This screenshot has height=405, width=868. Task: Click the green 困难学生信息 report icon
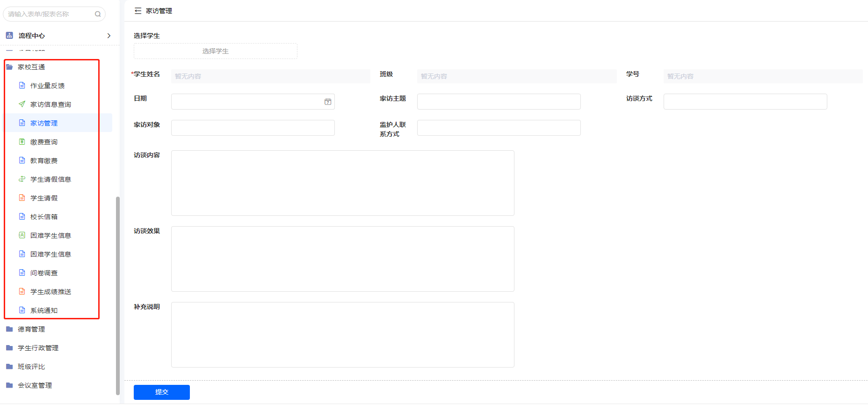click(x=22, y=235)
